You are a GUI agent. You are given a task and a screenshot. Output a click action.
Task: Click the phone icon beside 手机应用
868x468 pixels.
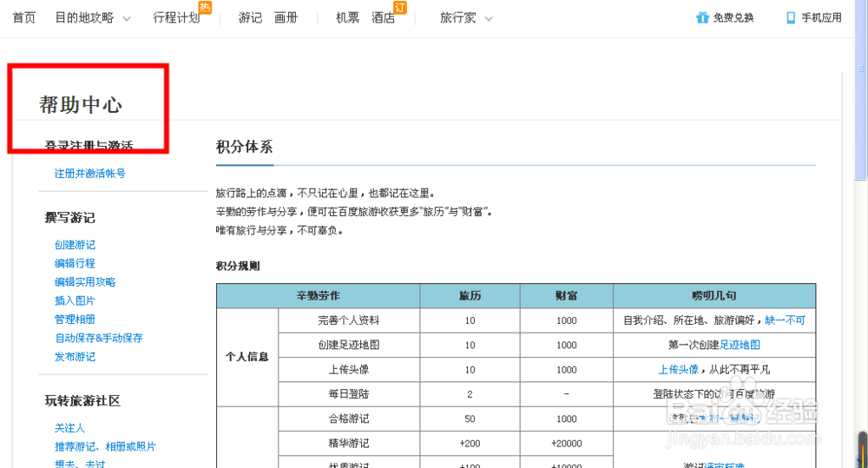pyautogui.click(x=791, y=17)
